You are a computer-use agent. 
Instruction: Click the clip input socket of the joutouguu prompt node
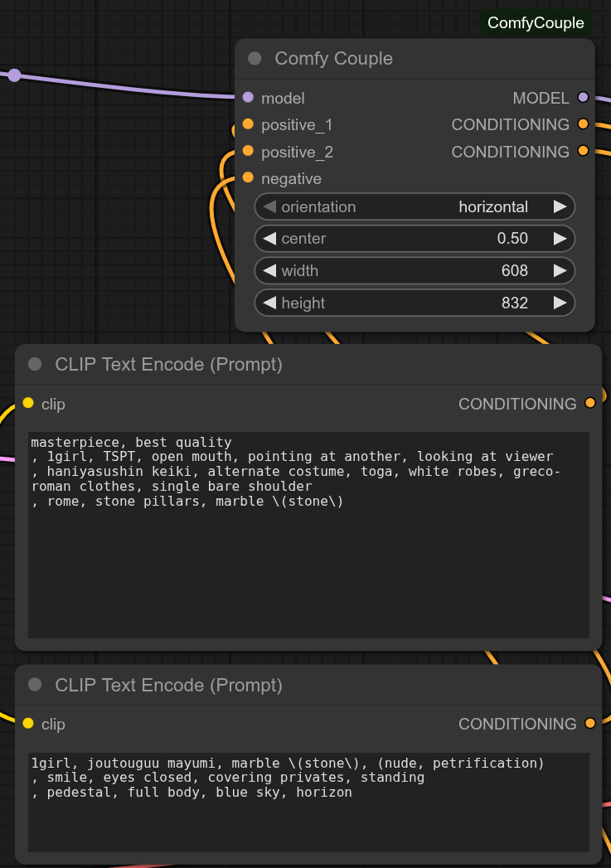coord(28,723)
